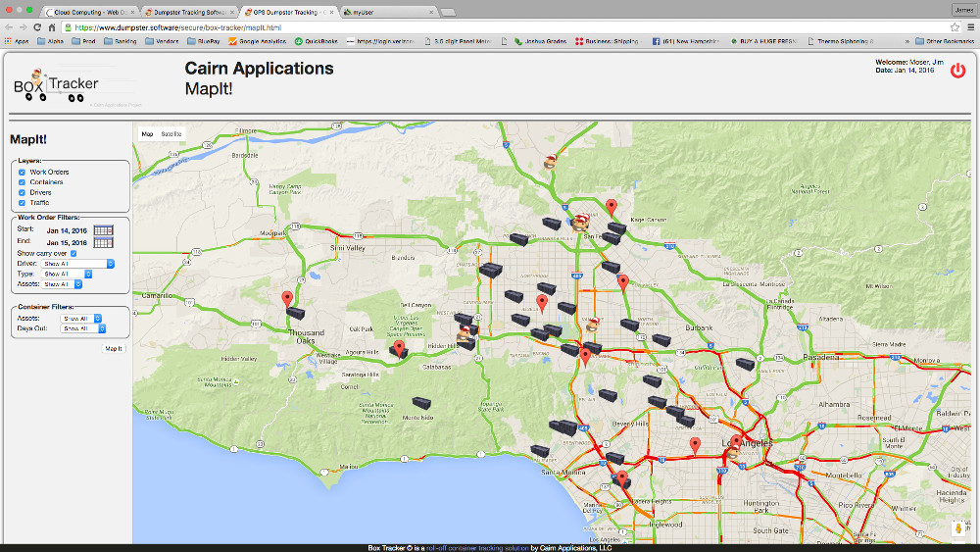Open Work Order Filters Assets dropdown

(x=62, y=283)
